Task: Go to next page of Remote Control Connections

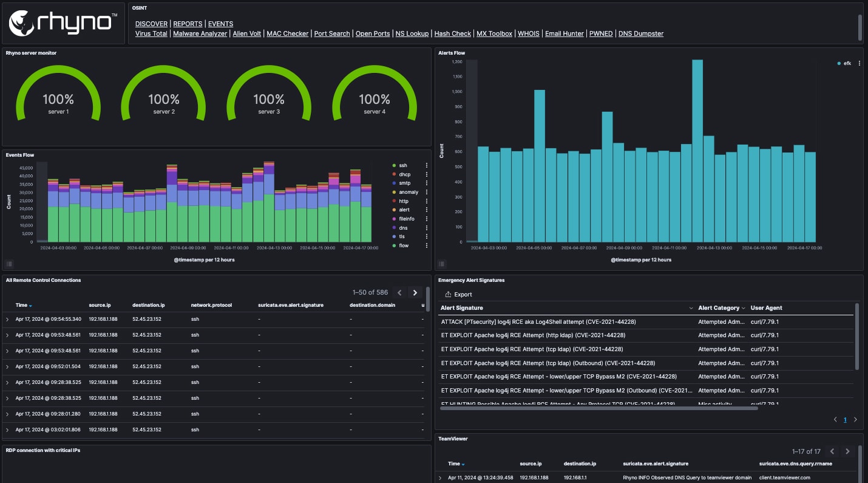Action: point(415,292)
